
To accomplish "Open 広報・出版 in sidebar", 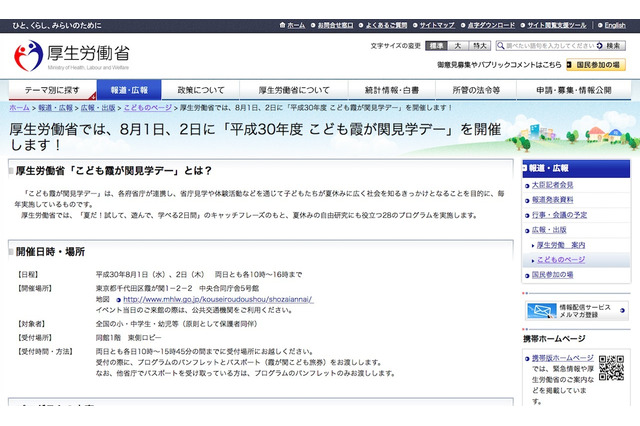I will (x=549, y=230).
